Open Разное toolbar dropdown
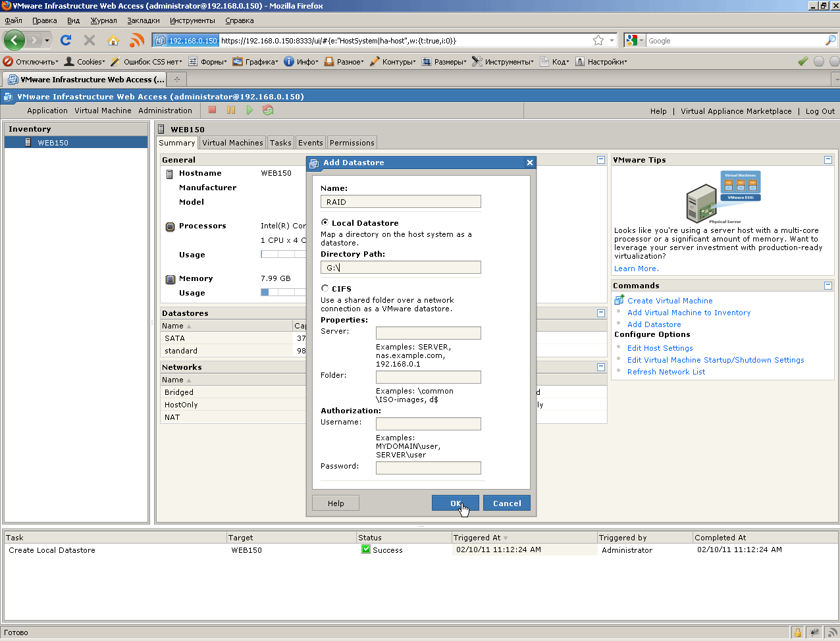 (344, 61)
